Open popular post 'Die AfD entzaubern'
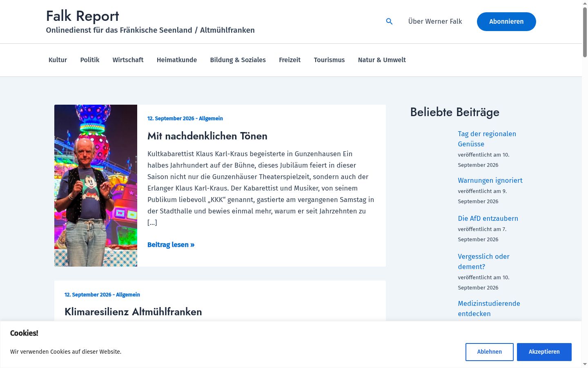This screenshot has width=588, height=368. tap(488, 218)
